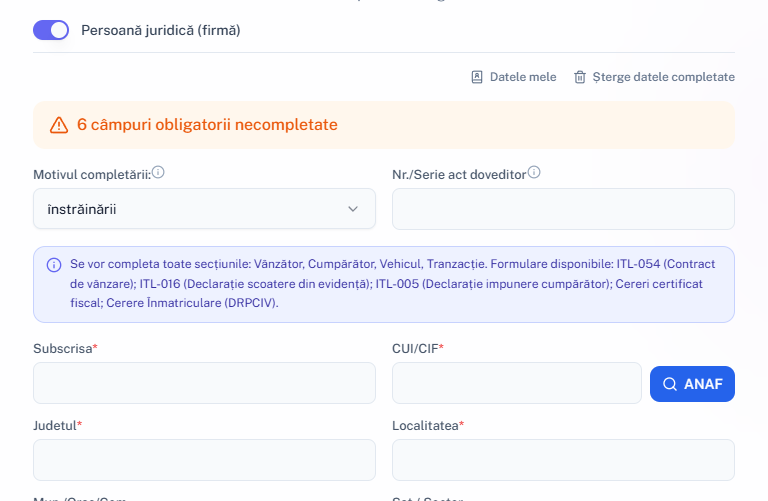Click the Datele mele contact icon

point(477,77)
